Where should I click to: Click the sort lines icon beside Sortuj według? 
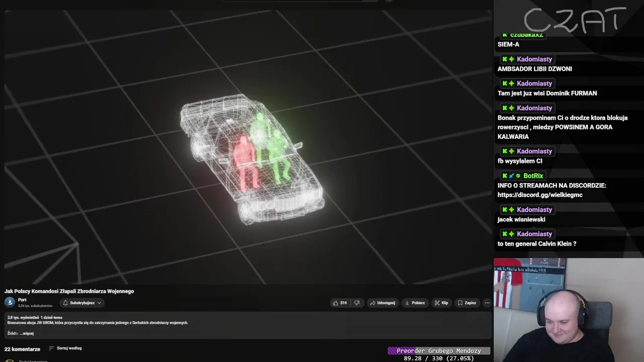click(51, 348)
